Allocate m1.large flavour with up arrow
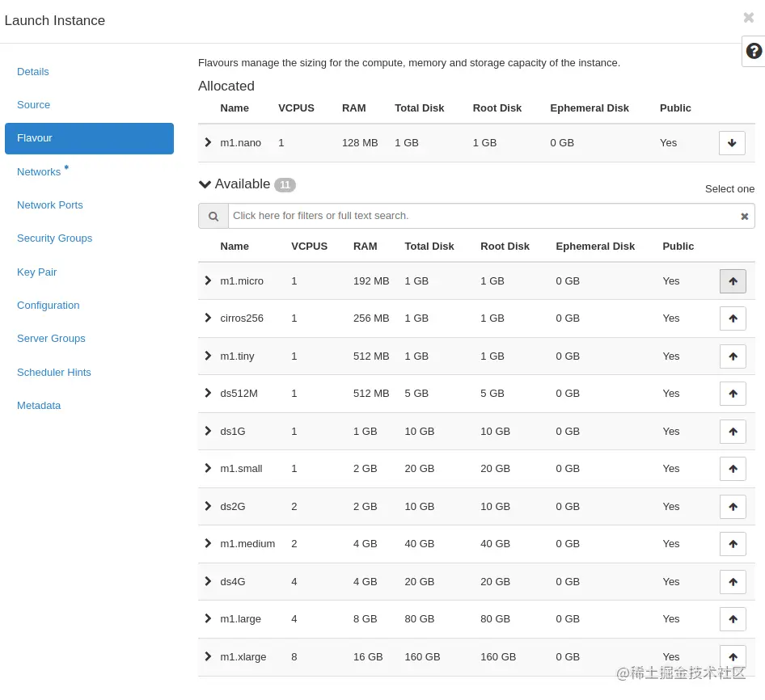This screenshot has height=700, width=765. (x=733, y=619)
